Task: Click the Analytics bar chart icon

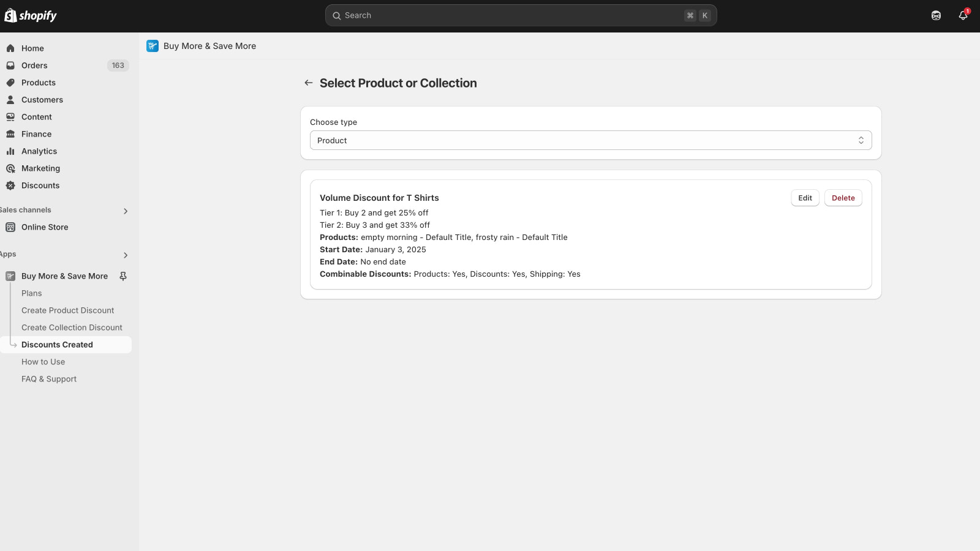Action: (x=10, y=151)
